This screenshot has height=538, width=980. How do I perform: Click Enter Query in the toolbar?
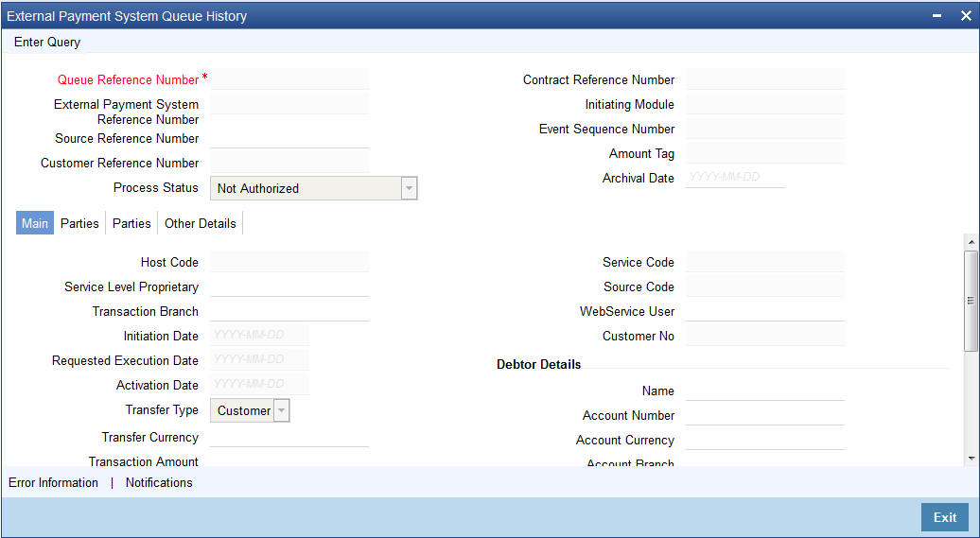[47, 43]
